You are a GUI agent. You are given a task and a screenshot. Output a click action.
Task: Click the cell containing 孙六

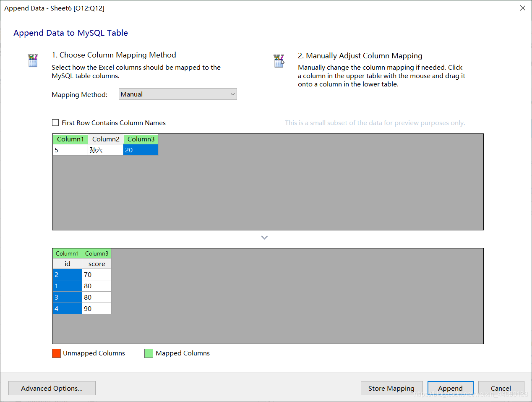(106, 150)
